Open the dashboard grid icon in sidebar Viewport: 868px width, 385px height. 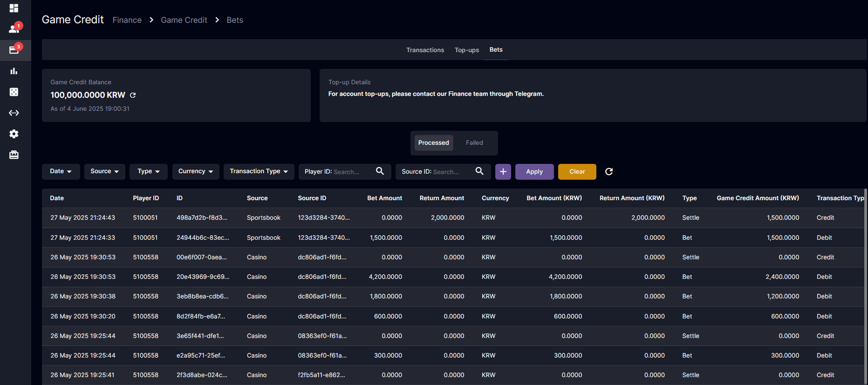(x=14, y=8)
